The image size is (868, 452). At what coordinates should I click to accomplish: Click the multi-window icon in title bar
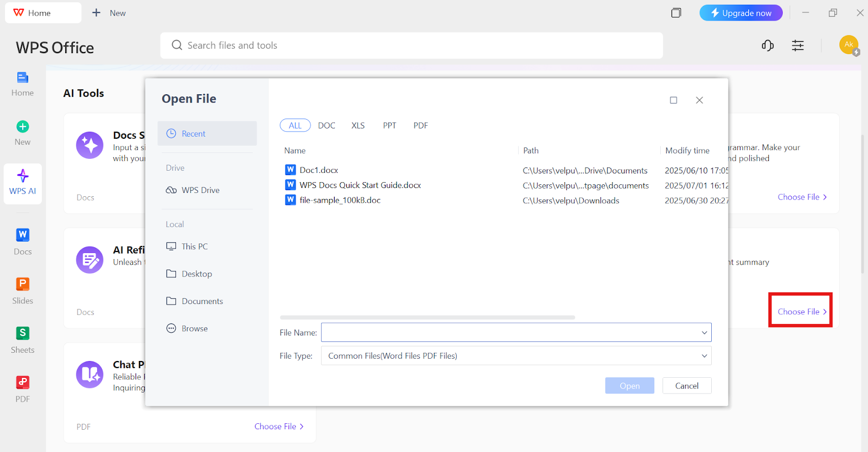676,12
